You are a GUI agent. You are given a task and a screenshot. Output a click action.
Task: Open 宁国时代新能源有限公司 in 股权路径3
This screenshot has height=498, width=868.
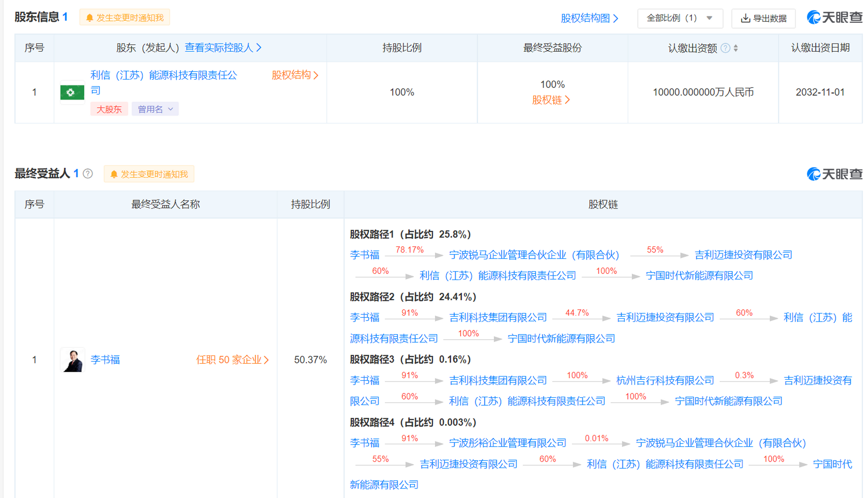coord(728,401)
